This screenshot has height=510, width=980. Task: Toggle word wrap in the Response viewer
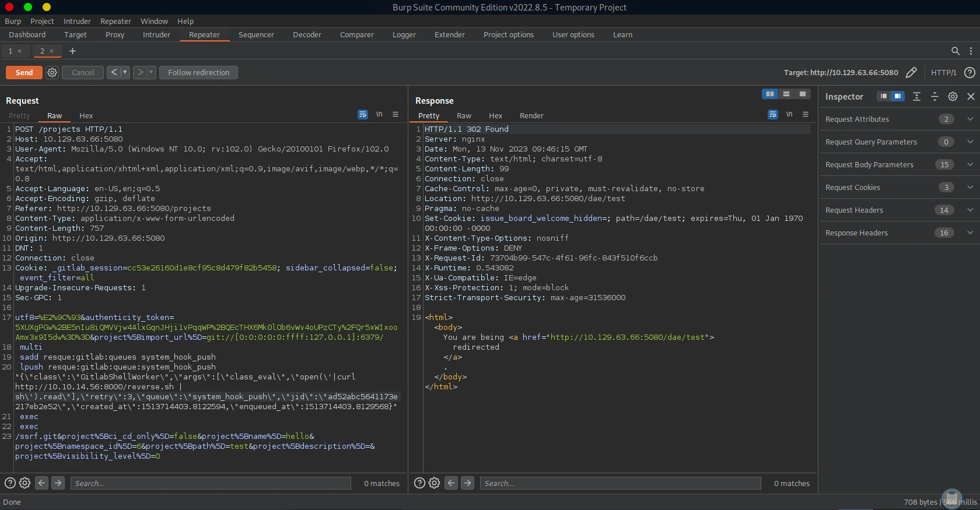pyautogui.click(x=773, y=114)
